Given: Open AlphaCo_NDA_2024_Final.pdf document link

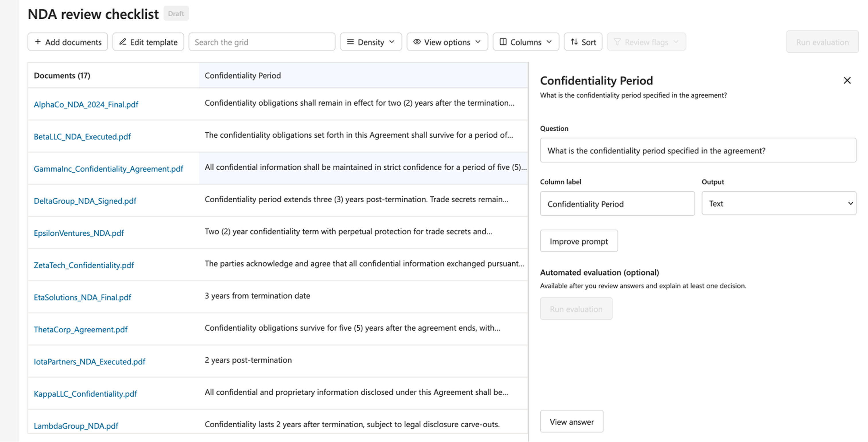Looking at the screenshot, I should click(86, 104).
